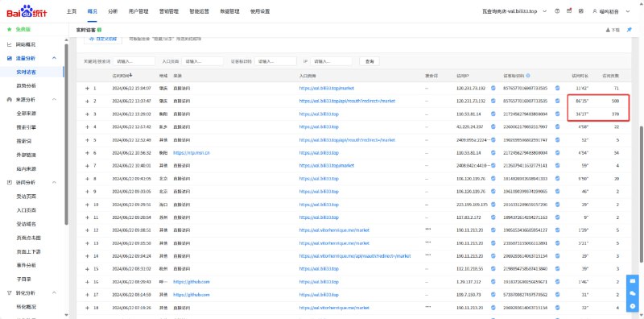Click visitor ID icon in row 7
The height and width of the screenshot is (319, 644).
click(x=557, y=165)
